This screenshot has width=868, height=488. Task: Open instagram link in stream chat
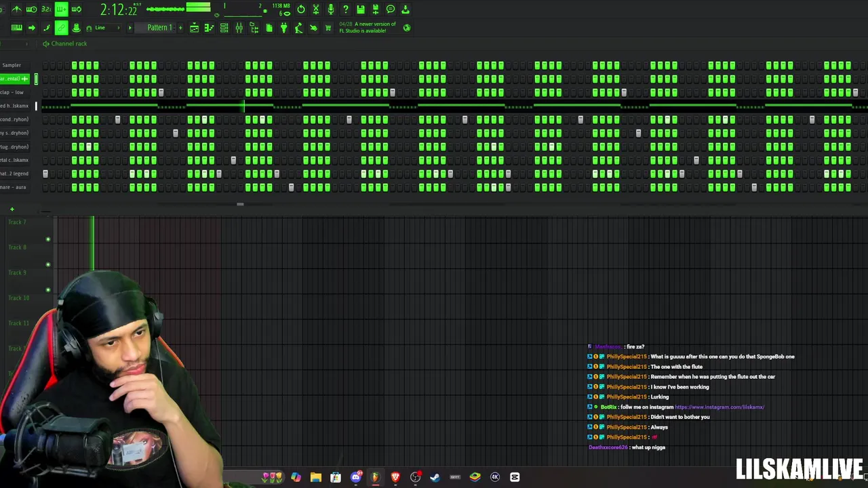719,407
